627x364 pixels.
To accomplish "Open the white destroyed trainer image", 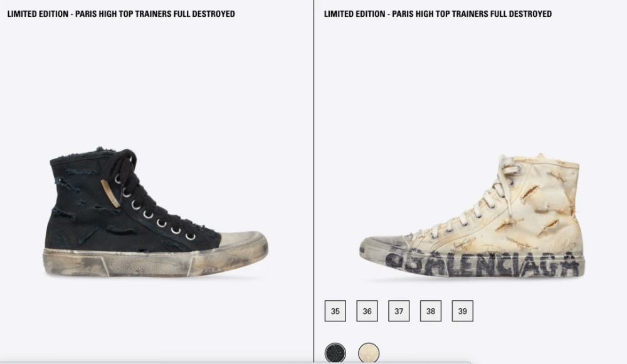I will [x=472, y=216].
